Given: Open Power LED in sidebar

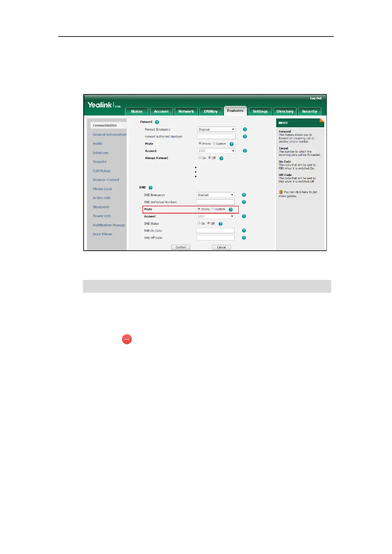Looking at the screenshot, I should coord(102,216).
